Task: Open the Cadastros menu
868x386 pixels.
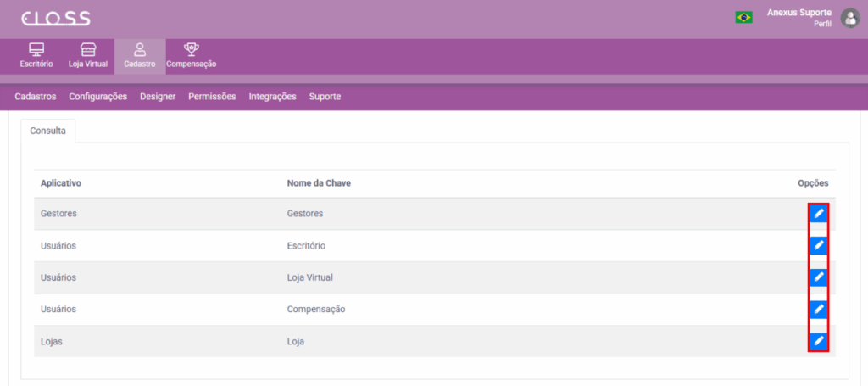Action: (x=36, y=97)
